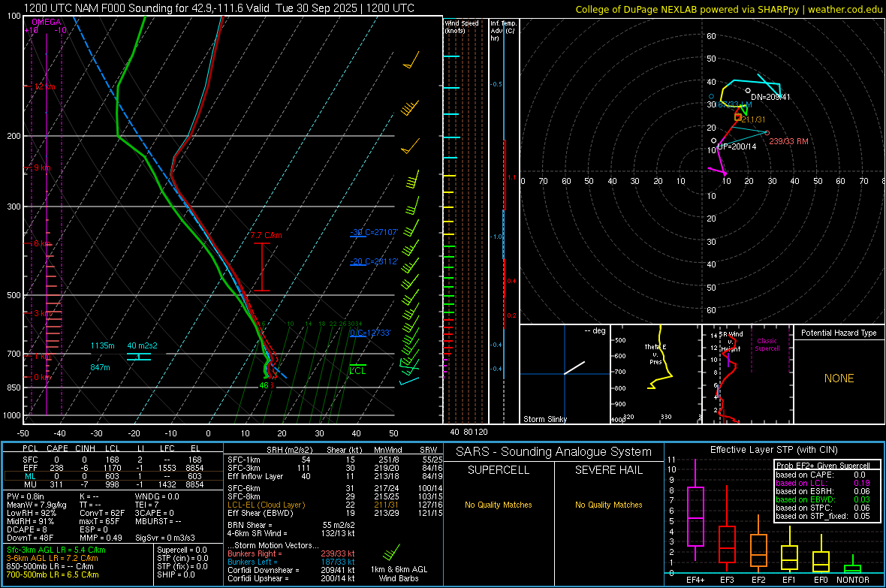Click Sfc-3km AGL LR = 5.4 C/km
The height and width of the screenshot is (588, 886).
pyautogui.click(x=56, y=550)
